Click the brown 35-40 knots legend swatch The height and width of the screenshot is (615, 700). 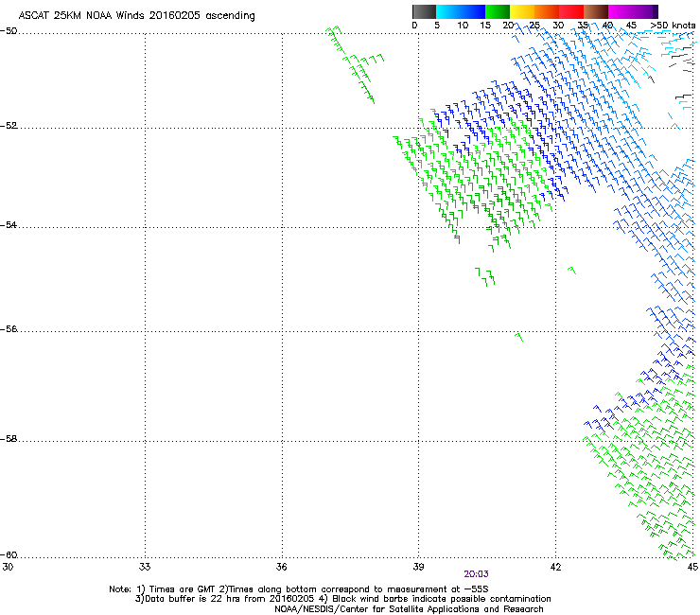coord(596,11)
